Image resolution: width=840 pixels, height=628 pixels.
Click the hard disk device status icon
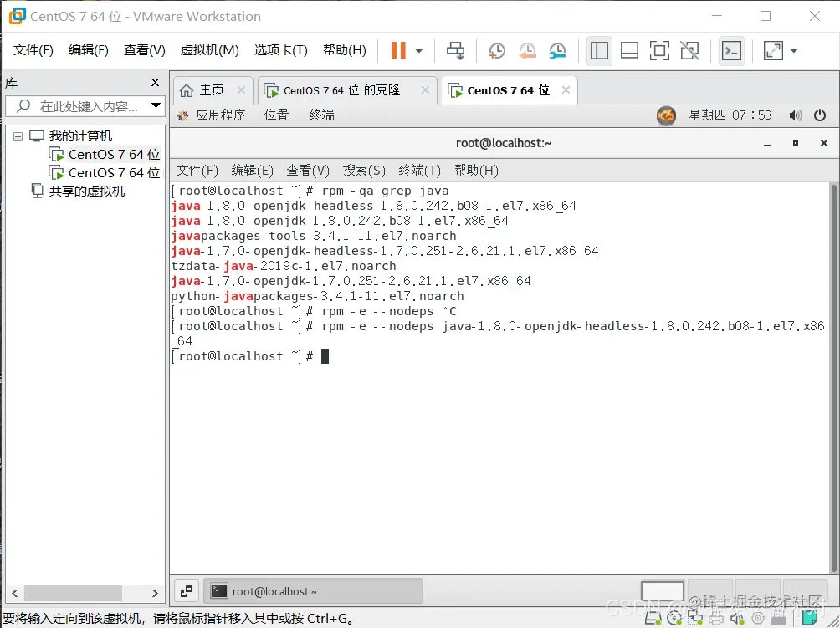tap(653, 619)
